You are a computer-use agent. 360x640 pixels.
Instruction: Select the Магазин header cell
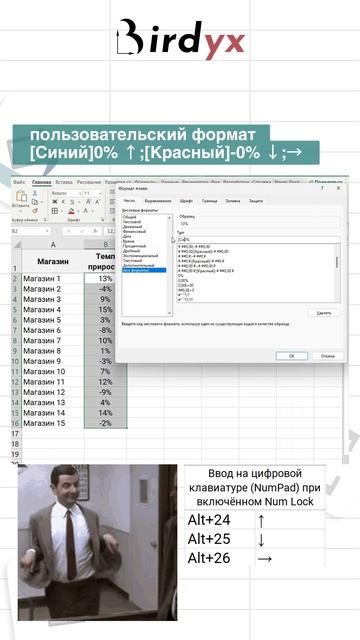tap(53, 262)
